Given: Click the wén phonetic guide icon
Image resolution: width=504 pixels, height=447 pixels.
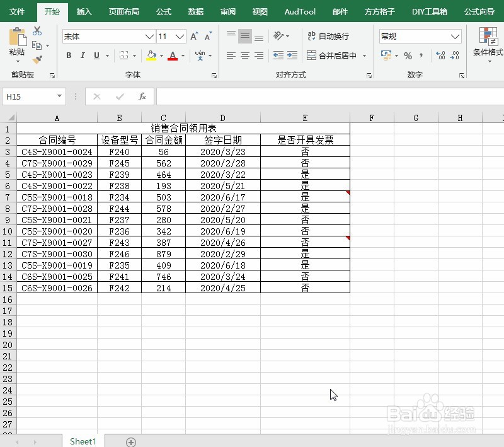Looking at the screenshot, I should [x=200, y=55].
